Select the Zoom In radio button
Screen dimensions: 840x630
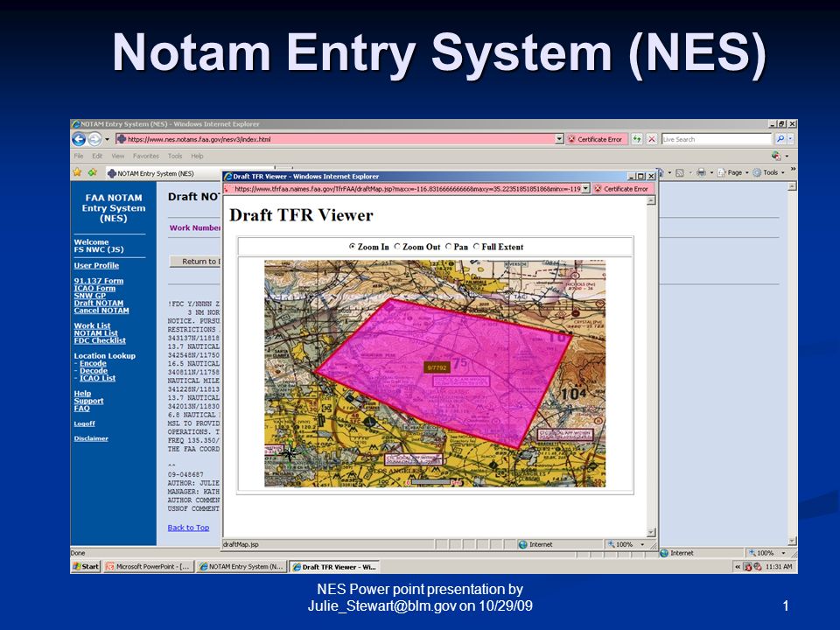tap(352, 247)
